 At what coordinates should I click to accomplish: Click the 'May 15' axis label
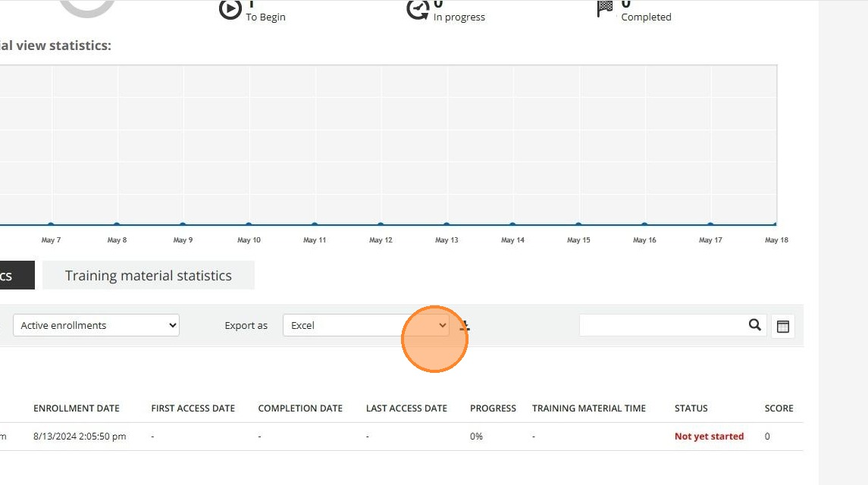578,239
